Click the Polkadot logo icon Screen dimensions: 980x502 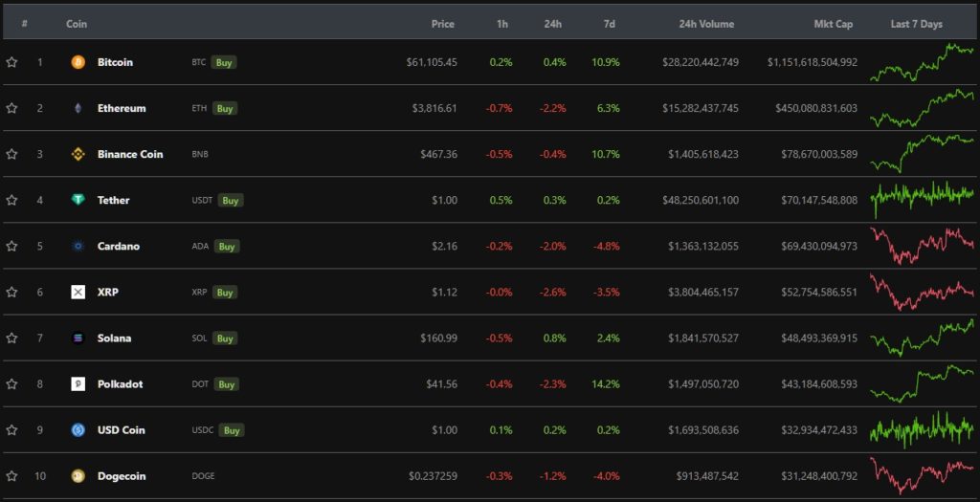click(78, 383)
